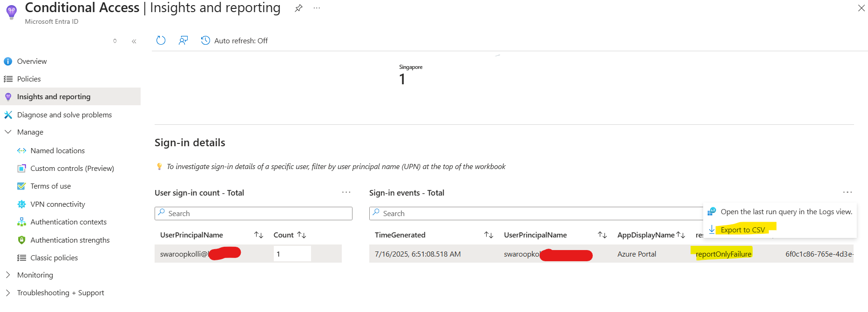Screen dimensions: 868x312
Task: Click the feedback person icon in toolbar
Action: [x=183, y=41]
